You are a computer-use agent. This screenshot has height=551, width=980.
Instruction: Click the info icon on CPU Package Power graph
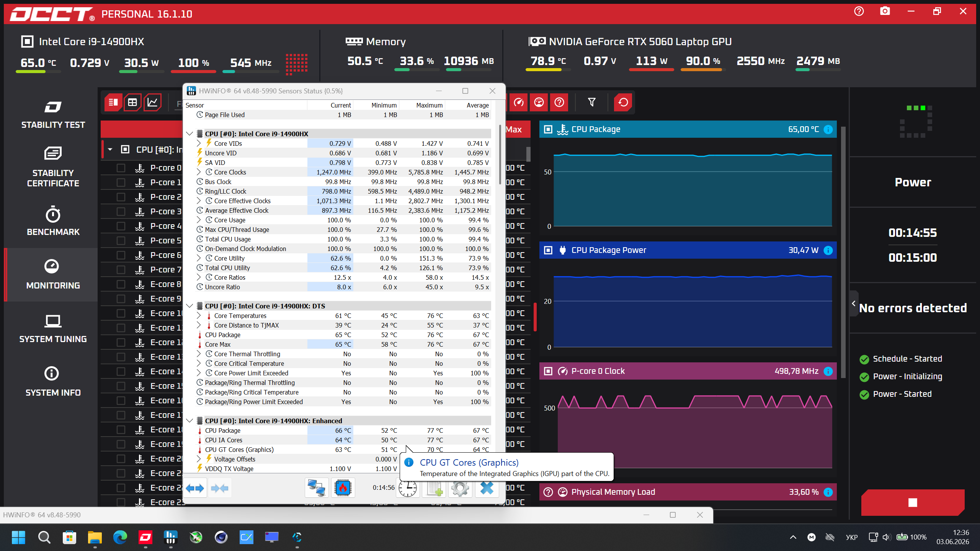pos(828,250)
